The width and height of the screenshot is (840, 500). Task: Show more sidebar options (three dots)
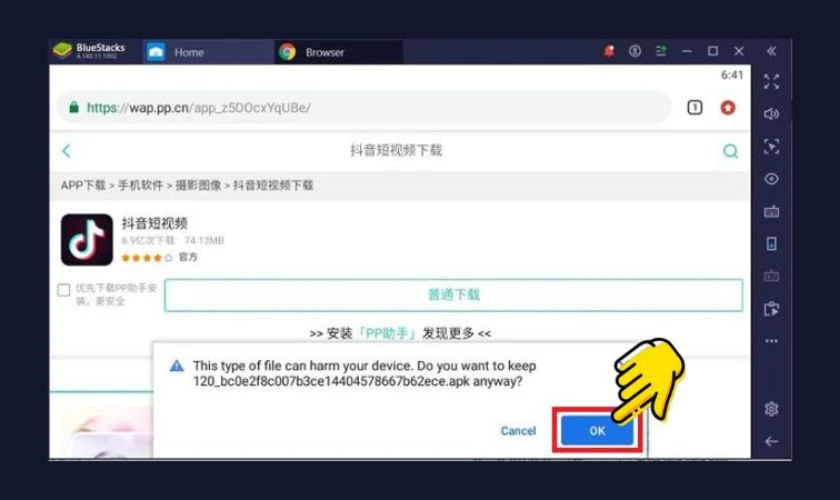pos(771,341)
